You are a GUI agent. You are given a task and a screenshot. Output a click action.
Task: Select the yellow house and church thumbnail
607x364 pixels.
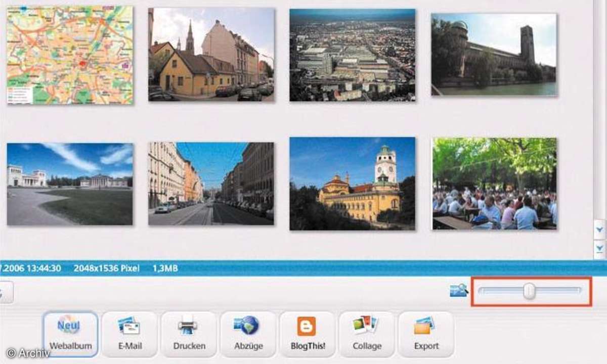point(211,55)
